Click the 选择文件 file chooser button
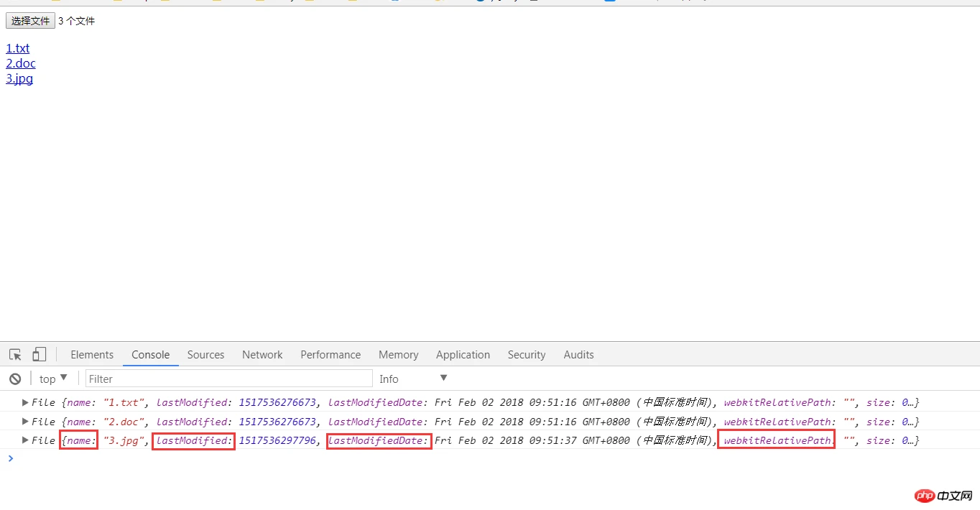This screenshot has width=980, height=510. pyautogui.click(x=30, y=21)
